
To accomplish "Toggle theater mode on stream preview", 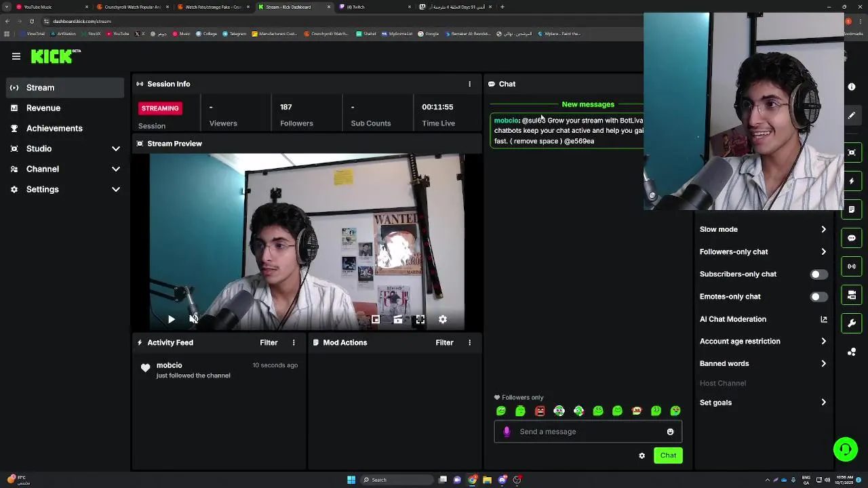I will pos(398,319).
